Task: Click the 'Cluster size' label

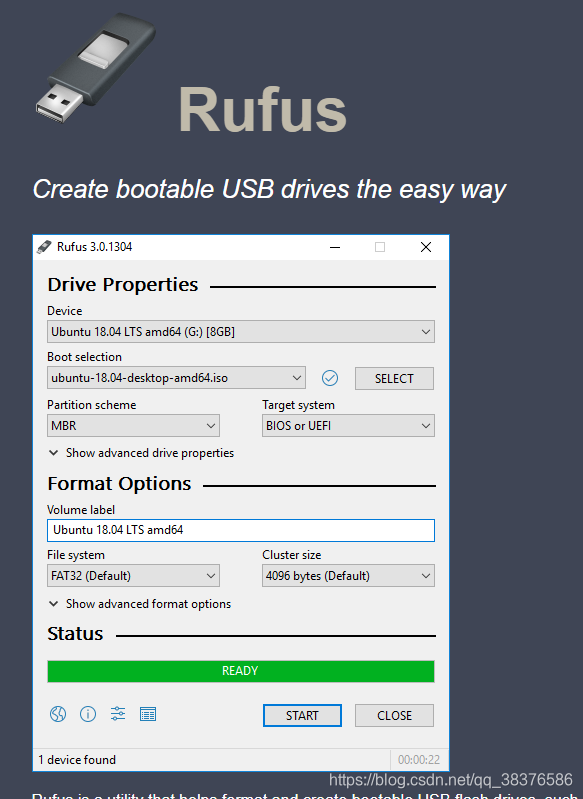Action: coord(292,555)
